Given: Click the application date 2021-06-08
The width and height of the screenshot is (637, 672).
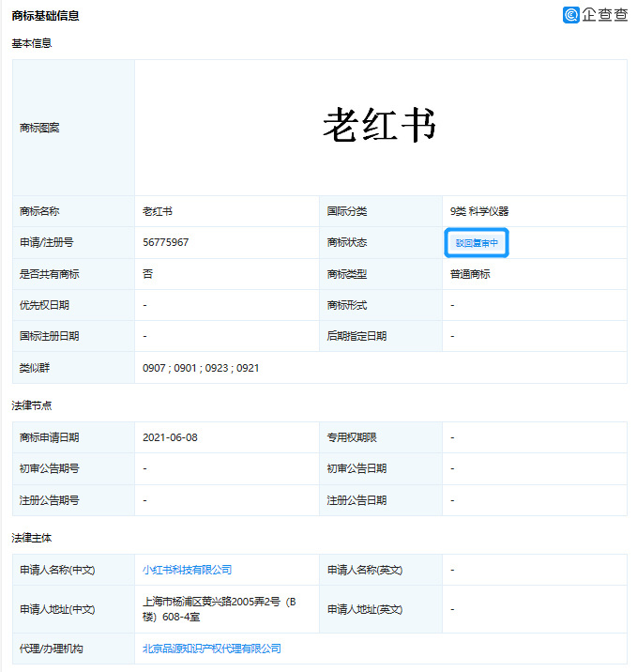Looking at the screenshot, I should [x=170, y=437].
